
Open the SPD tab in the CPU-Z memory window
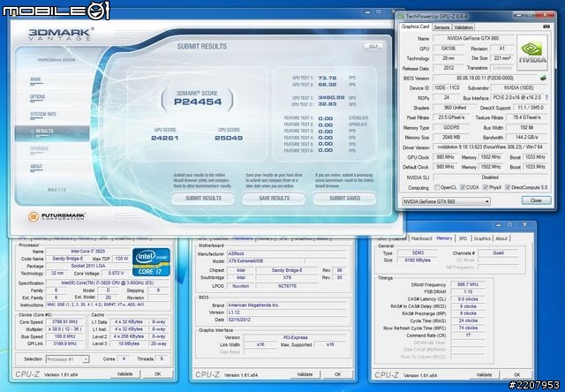click(463, 238)
